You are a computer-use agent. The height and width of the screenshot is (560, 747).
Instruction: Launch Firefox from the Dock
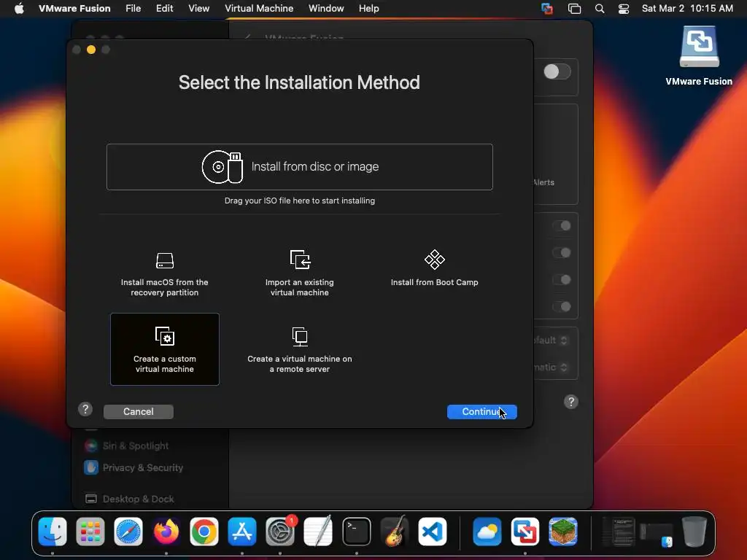[166, 532]
